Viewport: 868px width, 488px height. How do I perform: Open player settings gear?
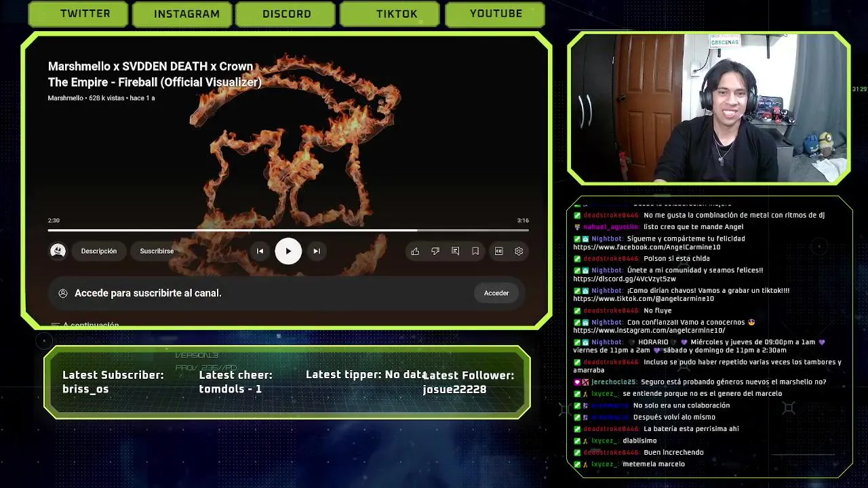point(519,251)
